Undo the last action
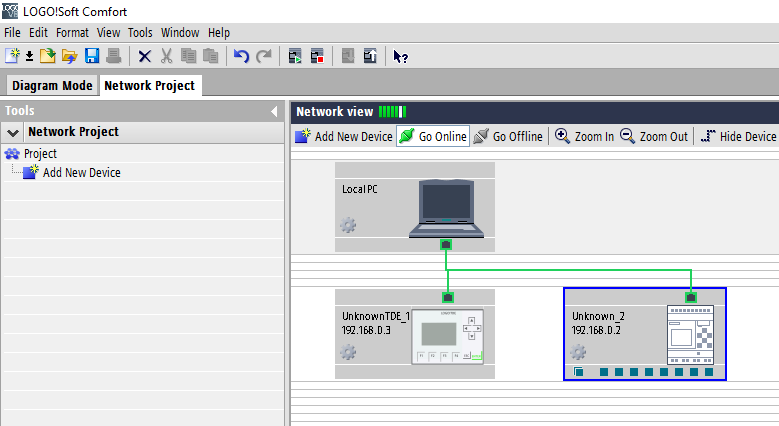 (x=241, y=56)
